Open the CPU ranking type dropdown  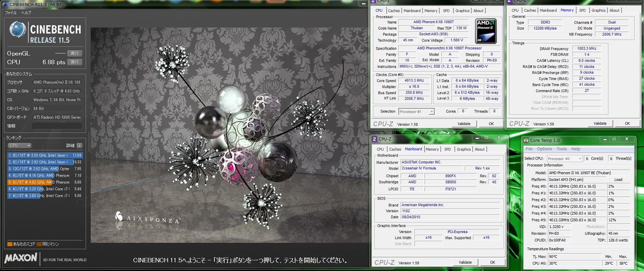pyautogui.click(x=19, y=146)
